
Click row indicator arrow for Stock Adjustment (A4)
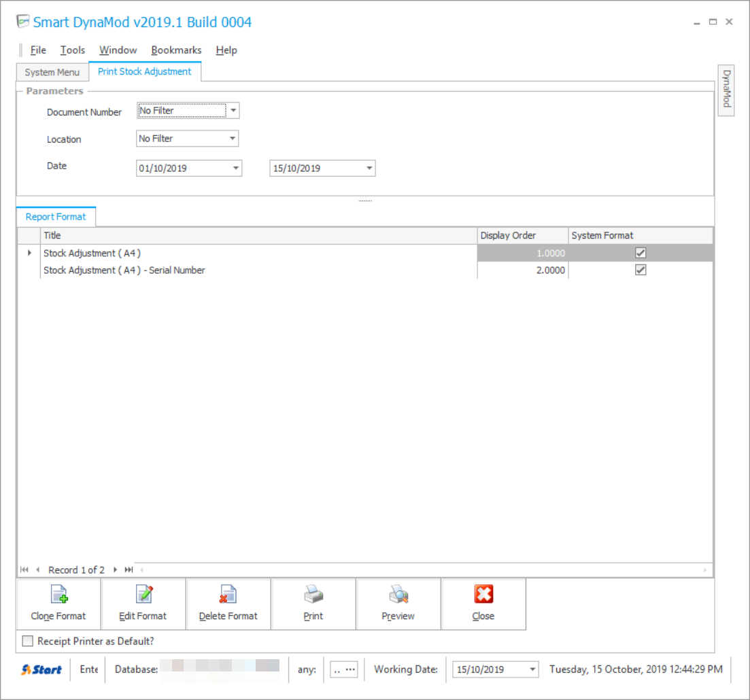point(29,253)
